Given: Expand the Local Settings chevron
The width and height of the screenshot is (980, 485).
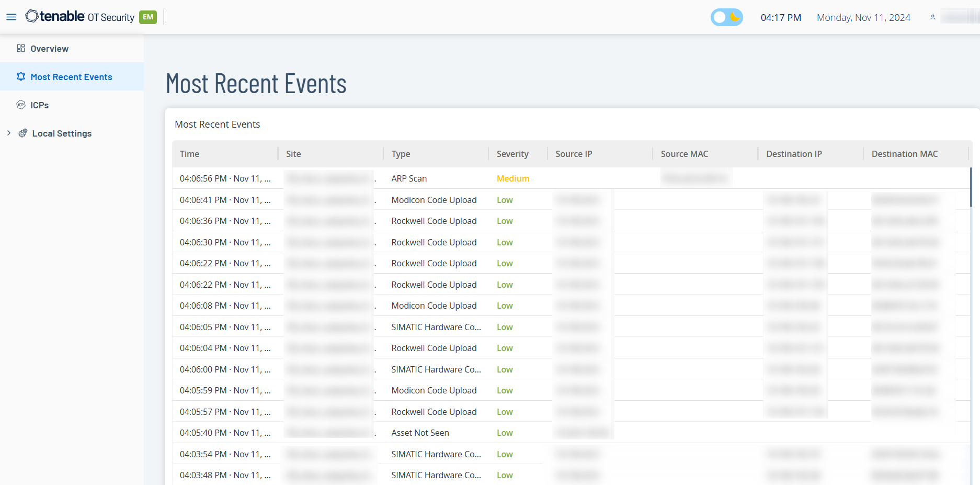Looking at the screenshot, I should point(9,133).
